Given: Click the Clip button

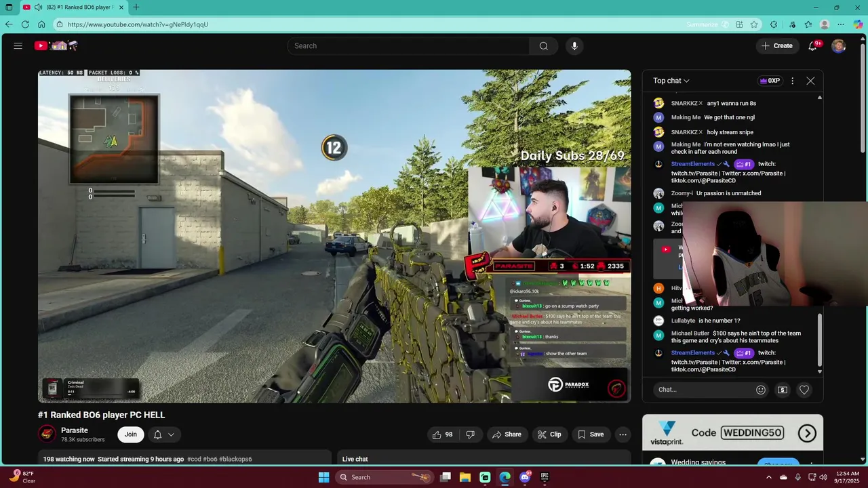Looking at the screenshot, I should [x=549, y=434].
